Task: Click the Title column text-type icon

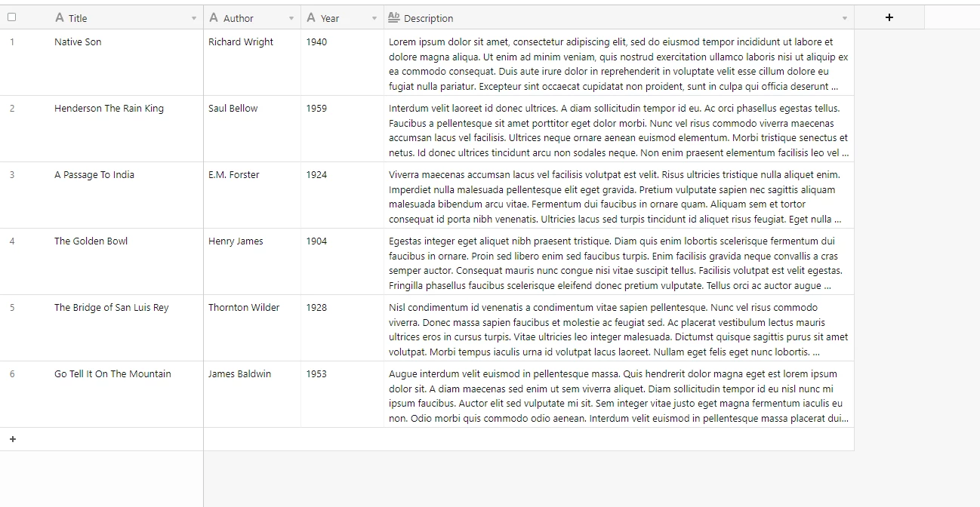Action: 60,17
